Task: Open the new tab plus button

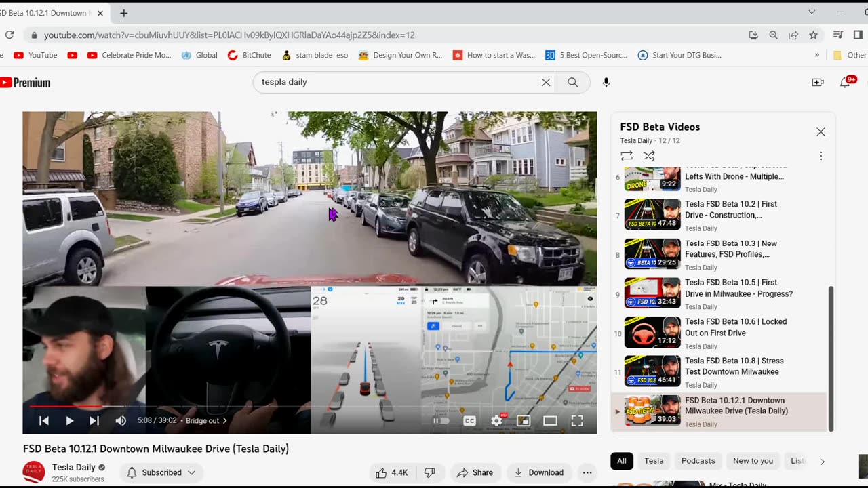Action: (x=123, y=13)
